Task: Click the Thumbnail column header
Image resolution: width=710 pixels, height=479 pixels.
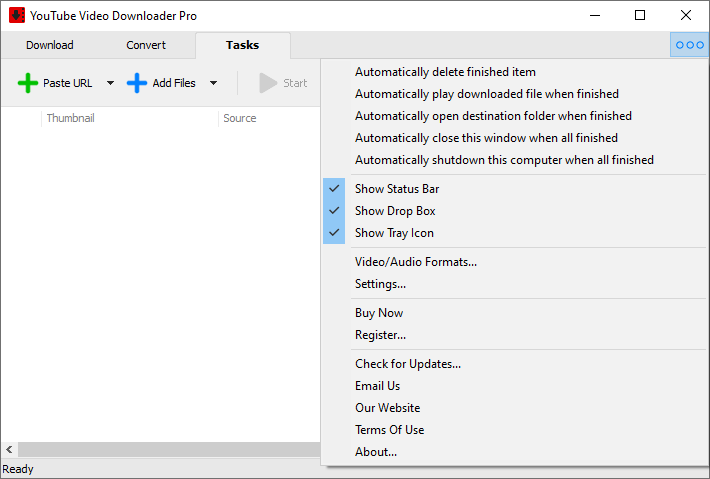Action: pos(130,118)
